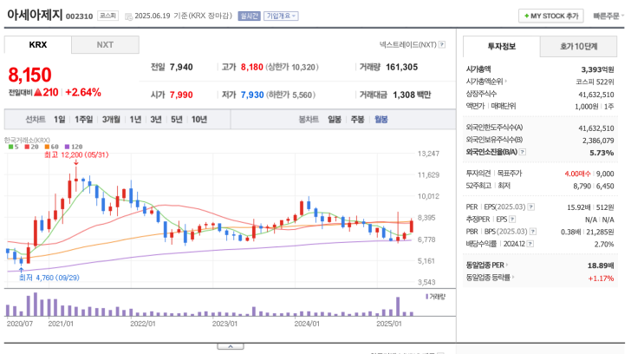Click help icon next to 외국인소진율(B/A)
Screen dimensions: 644x354
523,152
